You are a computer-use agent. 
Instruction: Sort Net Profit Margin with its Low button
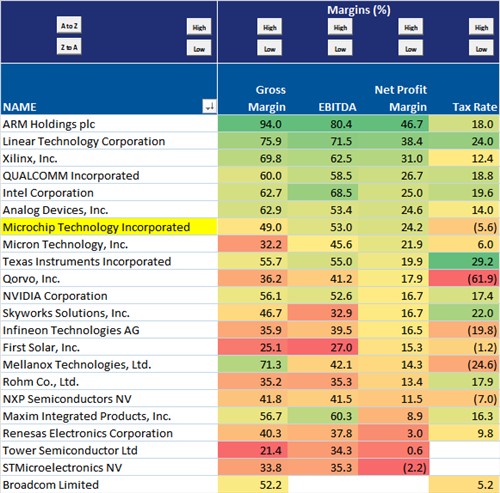(411, 49)
